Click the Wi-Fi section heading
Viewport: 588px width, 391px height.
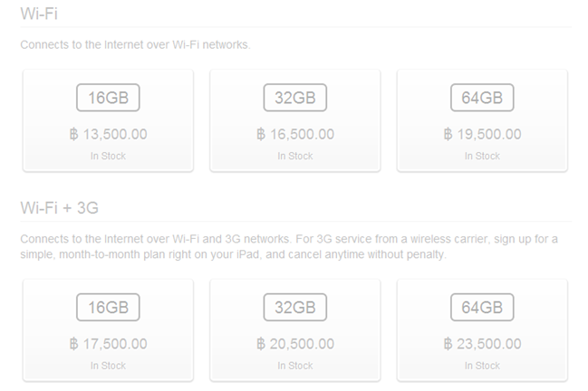tap(39, 14)
